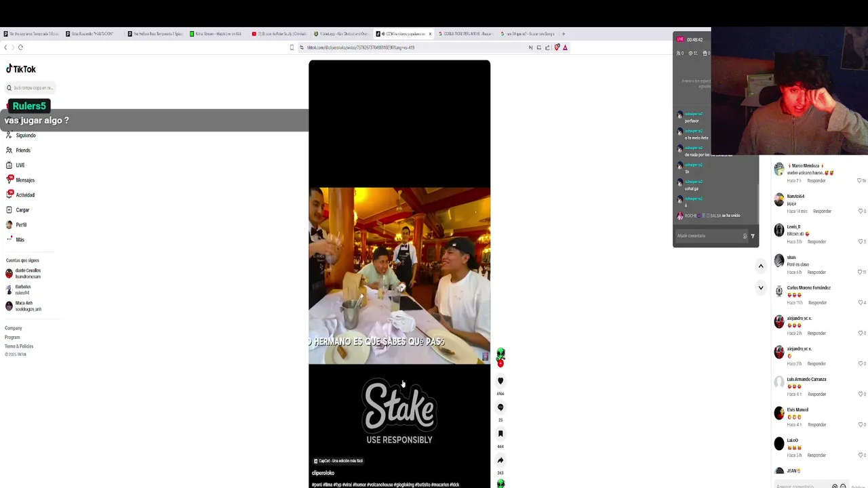This screenshot has height=488, width=868.
Task: Click the video player area
Action: [x=399, y=274]
